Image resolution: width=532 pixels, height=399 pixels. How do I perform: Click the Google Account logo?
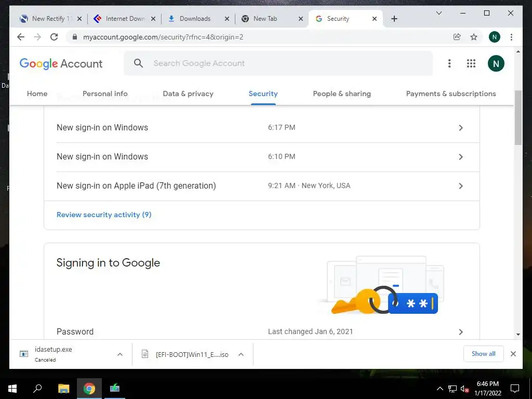click(61, 63)
